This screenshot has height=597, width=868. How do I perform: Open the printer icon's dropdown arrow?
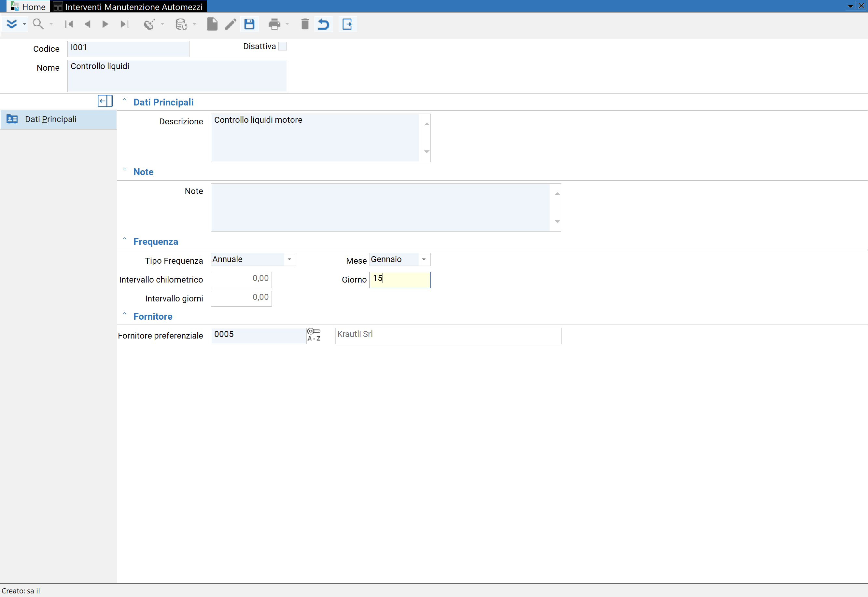[x=287, y=24]
